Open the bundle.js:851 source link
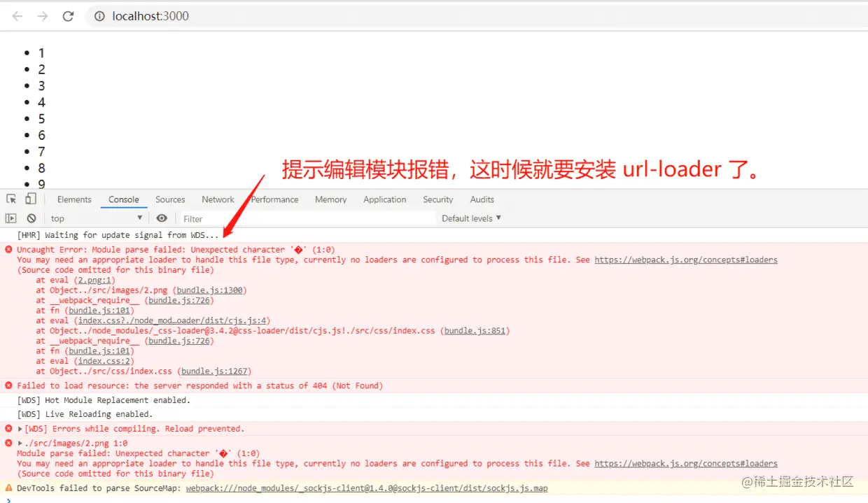868x503 pixels. coord(475,331)
